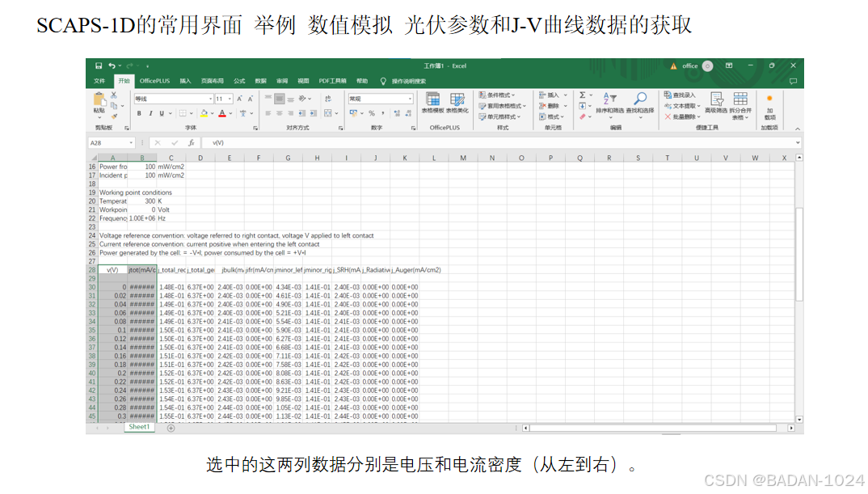
Task: Open the font name dropdown (等线)
Action: pos(210,99)
